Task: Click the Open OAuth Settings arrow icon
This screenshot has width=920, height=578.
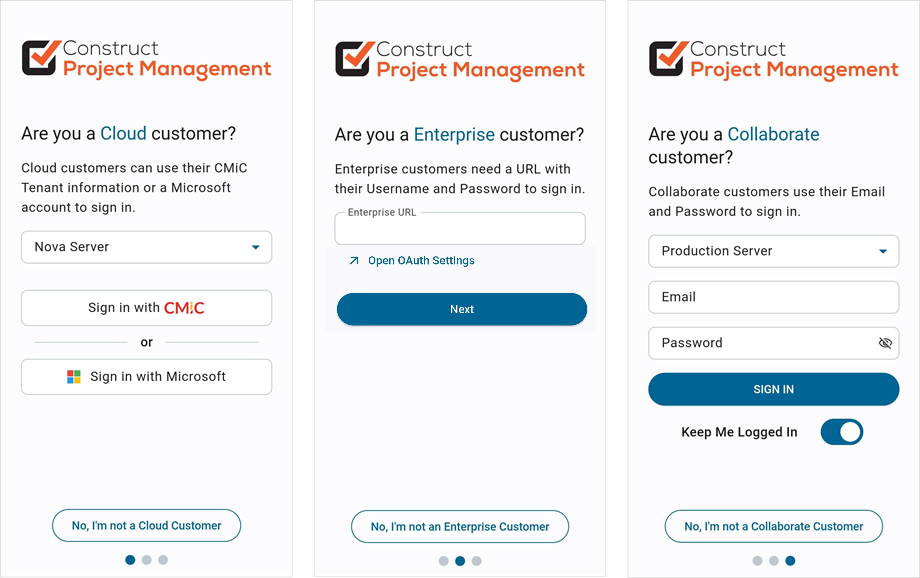Action: tap(354, 261)
